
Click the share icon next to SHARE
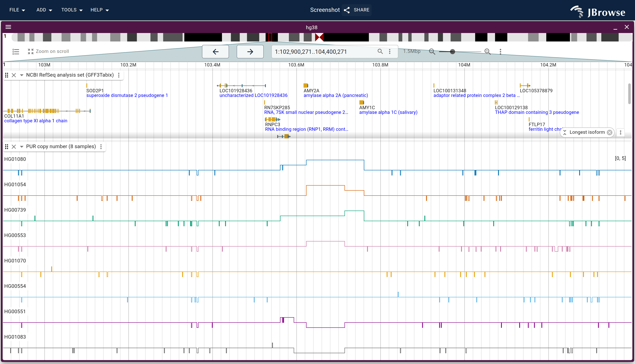347,10
